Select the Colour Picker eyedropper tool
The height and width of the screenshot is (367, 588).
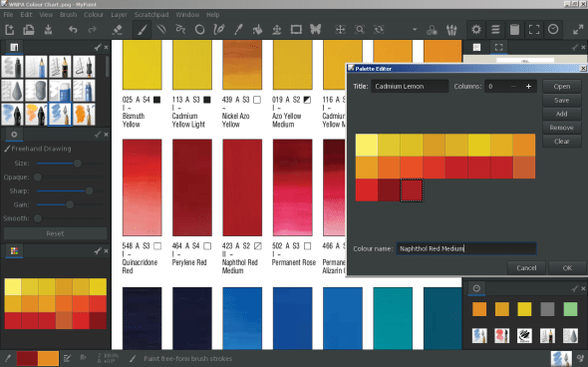click(238, 30)
